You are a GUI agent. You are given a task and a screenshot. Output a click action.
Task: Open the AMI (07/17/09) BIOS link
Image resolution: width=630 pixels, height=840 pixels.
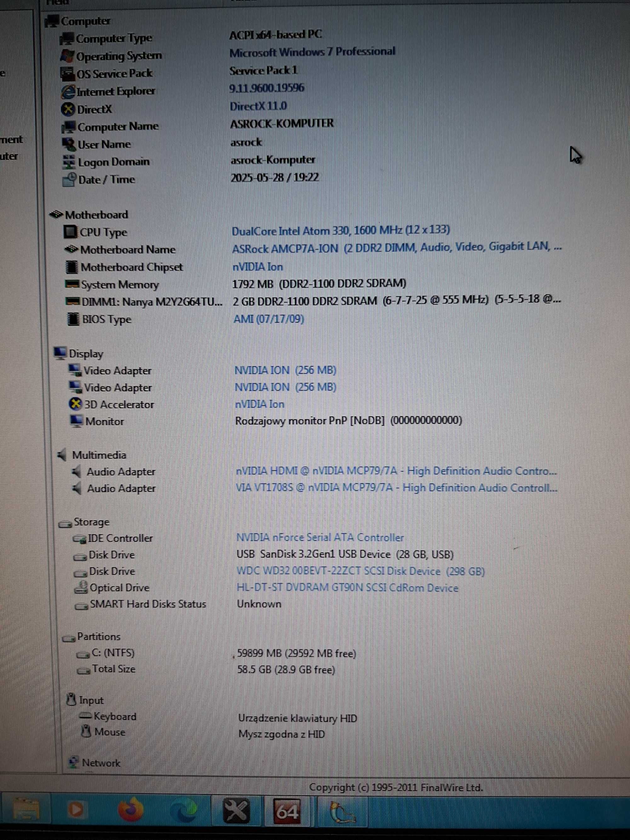tap(268, 319)
